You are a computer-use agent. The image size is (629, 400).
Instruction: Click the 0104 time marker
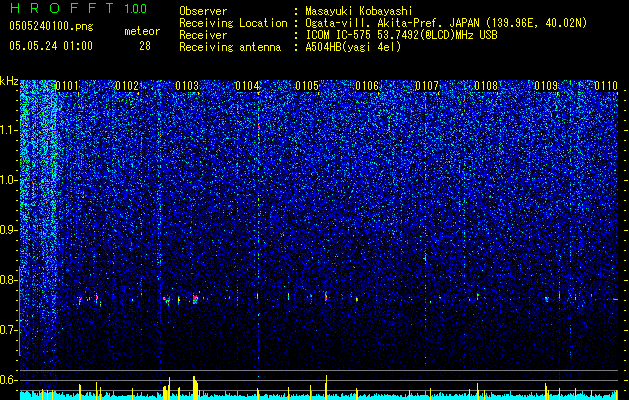247,86
